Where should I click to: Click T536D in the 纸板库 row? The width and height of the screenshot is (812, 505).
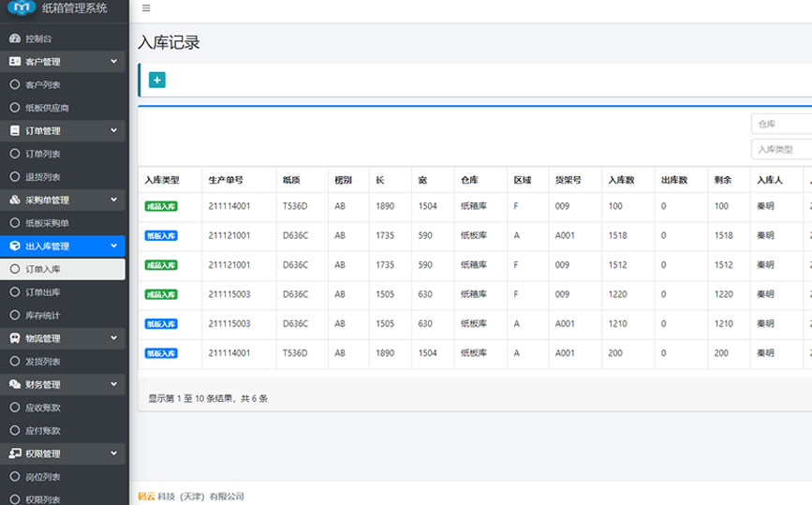click(295, 352)
